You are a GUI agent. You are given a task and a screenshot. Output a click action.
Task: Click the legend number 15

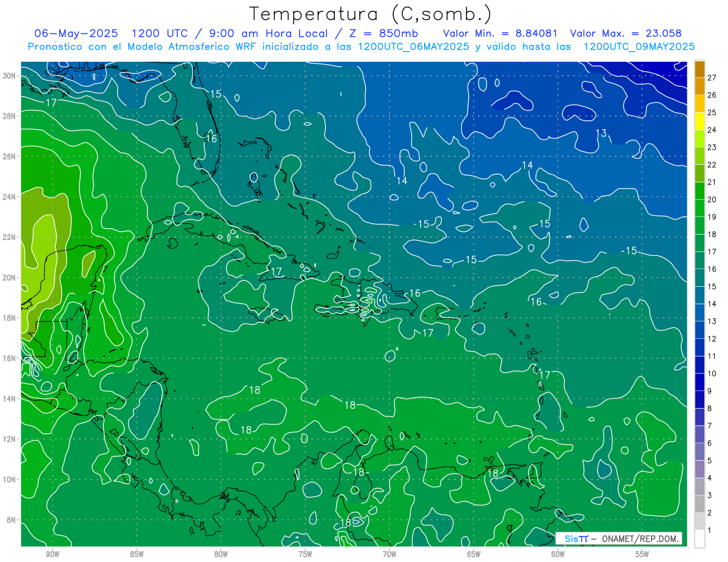[x=712, y=286]
